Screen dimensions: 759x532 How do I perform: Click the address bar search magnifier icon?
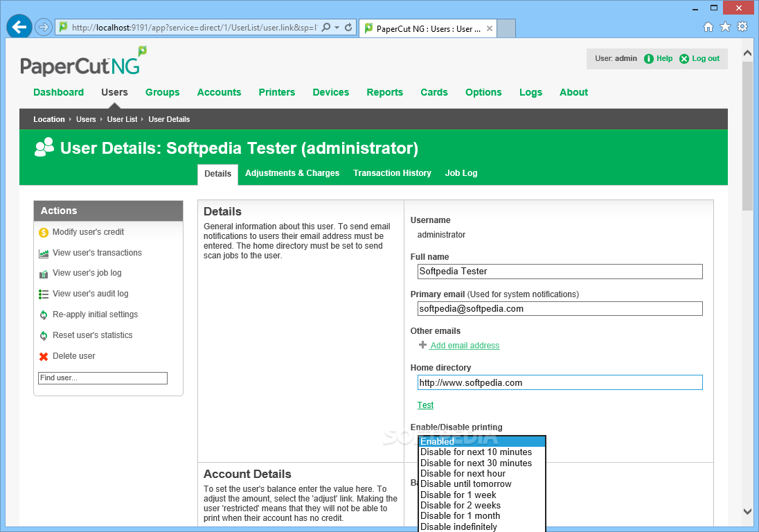[326, 27]
